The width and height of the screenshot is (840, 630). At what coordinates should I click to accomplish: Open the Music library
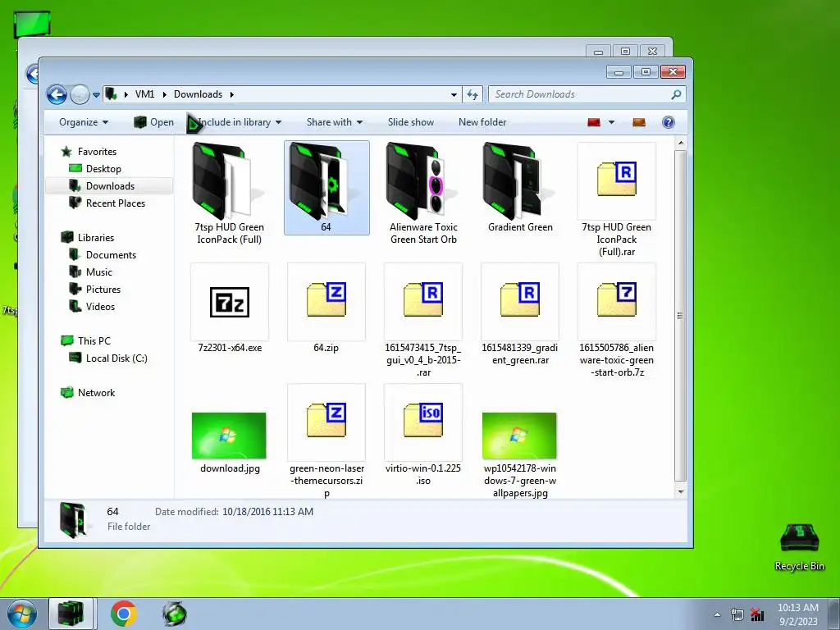(99, 272)
